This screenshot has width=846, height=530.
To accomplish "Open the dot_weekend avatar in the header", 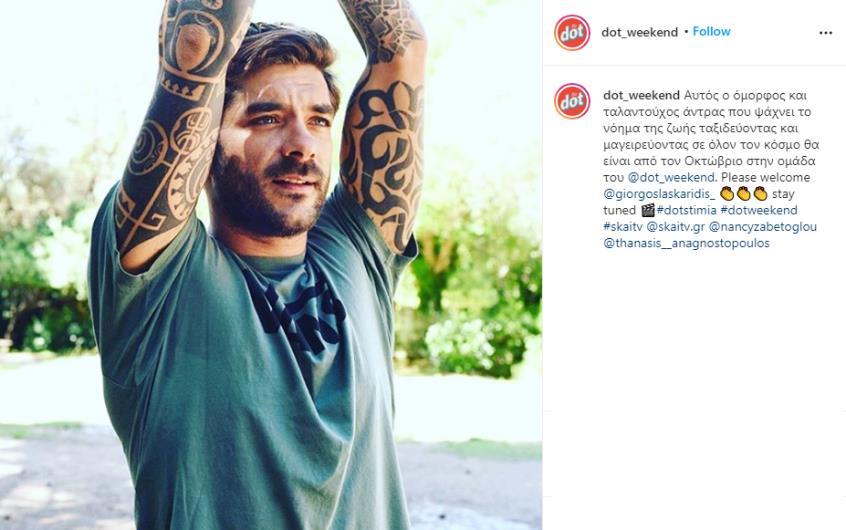I will click(x=572, y=32).
